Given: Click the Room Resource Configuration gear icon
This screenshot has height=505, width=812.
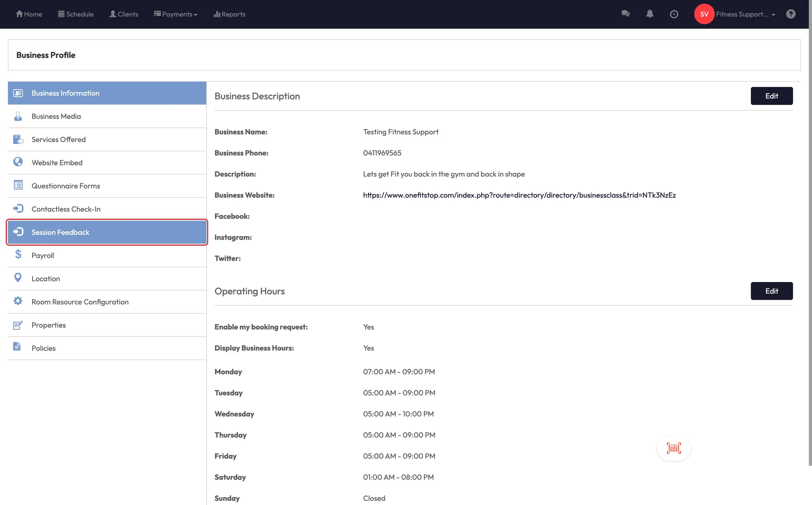Looking at the screenshot, I should click(18, 301).
